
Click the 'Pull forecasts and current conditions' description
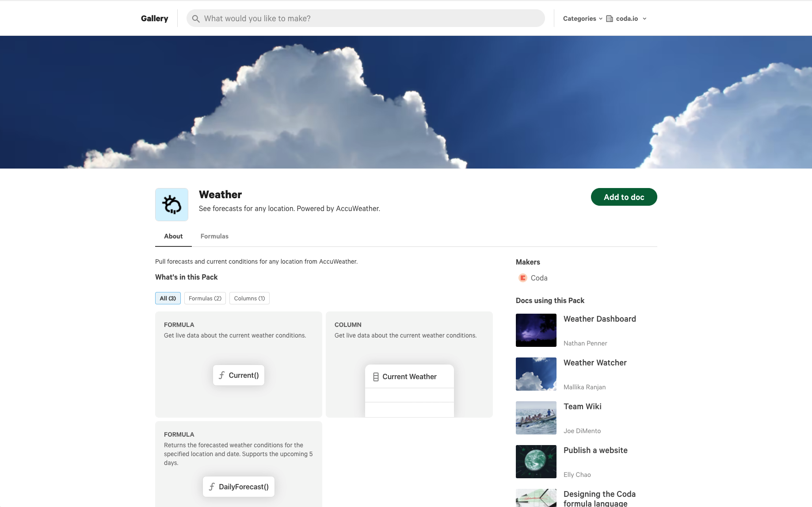coord(256,261)
